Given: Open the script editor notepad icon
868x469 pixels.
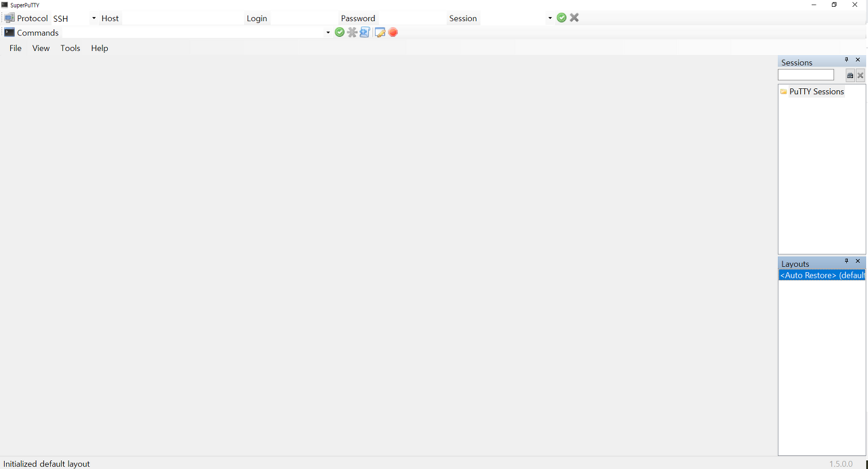Looking at the screenshot, I should 380,32.
